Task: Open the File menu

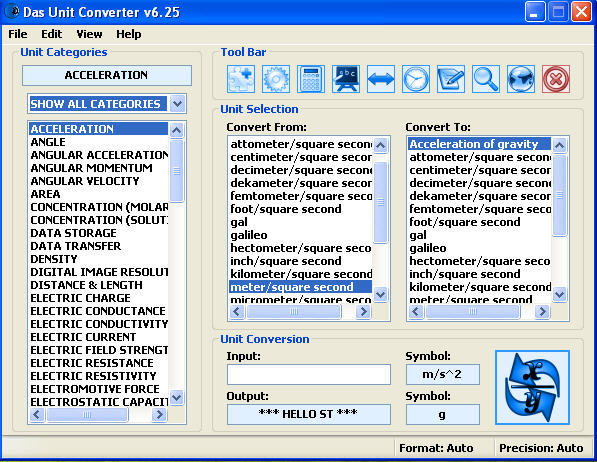Action: pos(18,34)
